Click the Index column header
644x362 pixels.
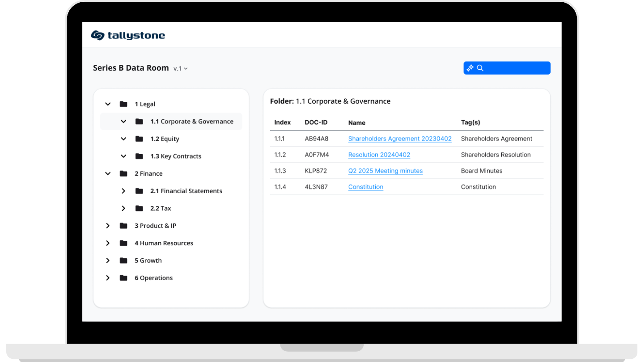[283, 122]
